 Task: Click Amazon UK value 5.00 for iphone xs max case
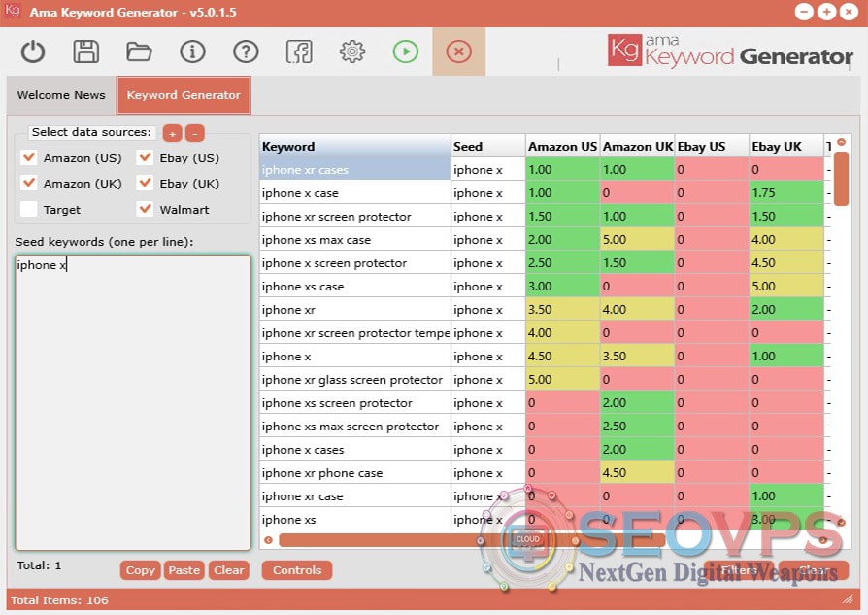coord(637,239)
